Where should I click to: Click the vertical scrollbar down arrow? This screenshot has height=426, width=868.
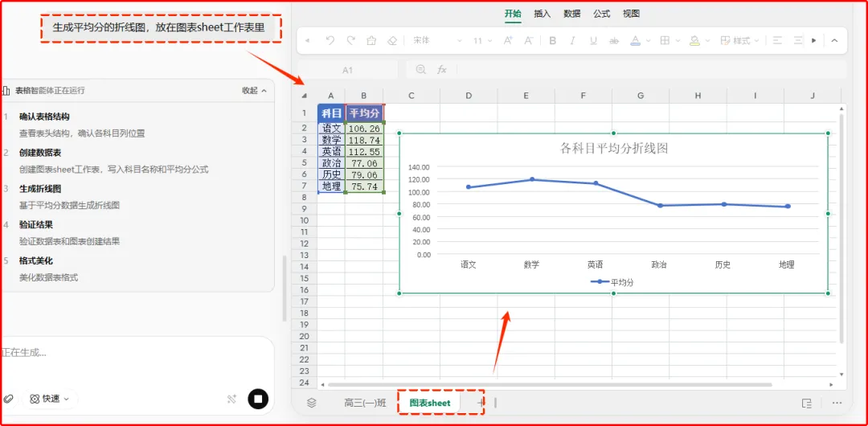(x=842, y=375)
